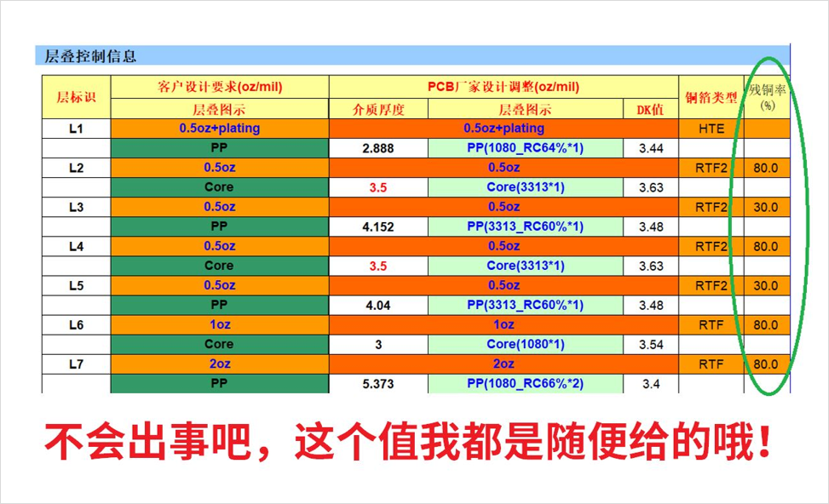
Task: Click 0.5oz customer cell in row L3
Action: (220, 207)
